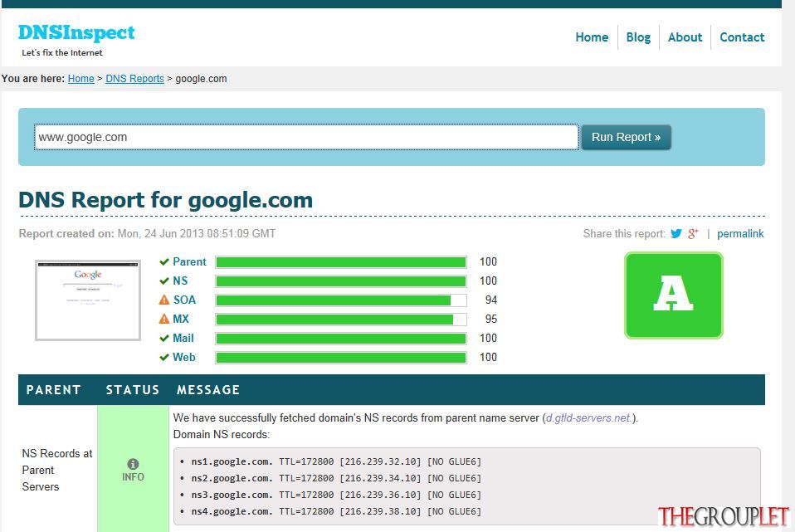The image size is (795, 532).
Task: Open the Google website preview thumbnail
Action: click(88, 300)
